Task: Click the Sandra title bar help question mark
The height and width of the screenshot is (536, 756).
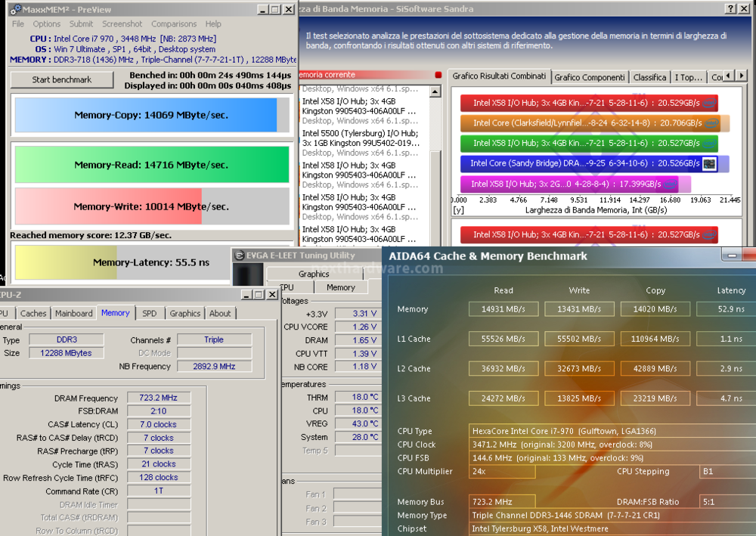Action: coord(731,8)
